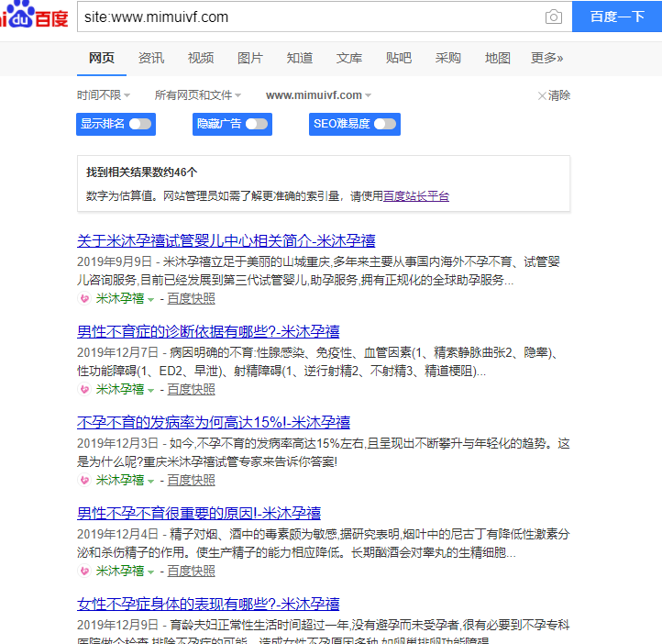The image size is (662, 644).
Task: Expand 米沐孕禧 arrow under 发病率 result
Action: tap(150, 482)
